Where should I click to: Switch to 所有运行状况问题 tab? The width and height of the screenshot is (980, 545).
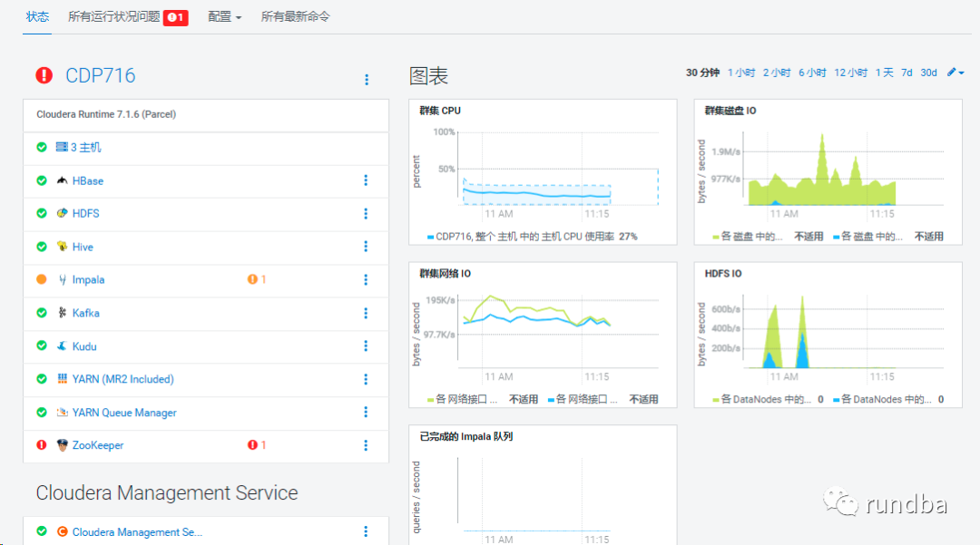(127, 16)
